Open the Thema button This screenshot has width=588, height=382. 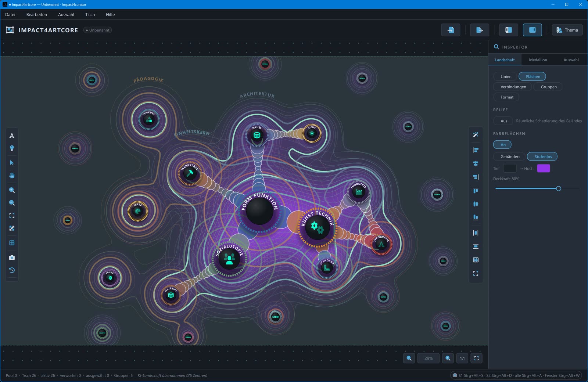click(x=567, y=30)
